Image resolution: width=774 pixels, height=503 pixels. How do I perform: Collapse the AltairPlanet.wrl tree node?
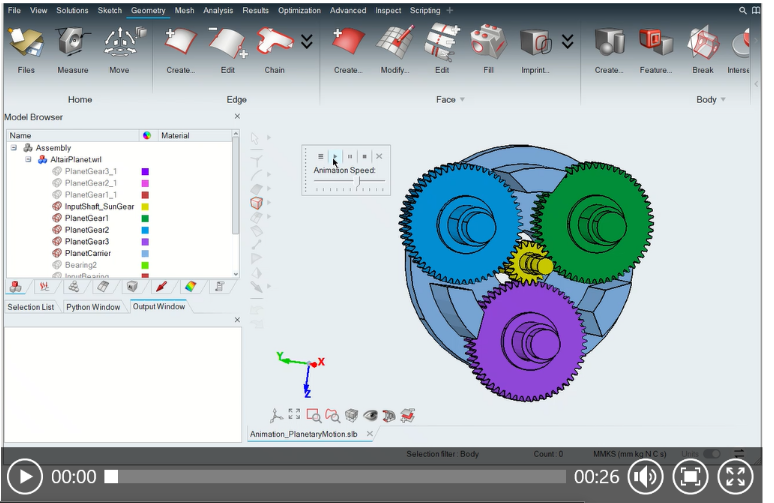pyautogui.click(x=29, y=159)
